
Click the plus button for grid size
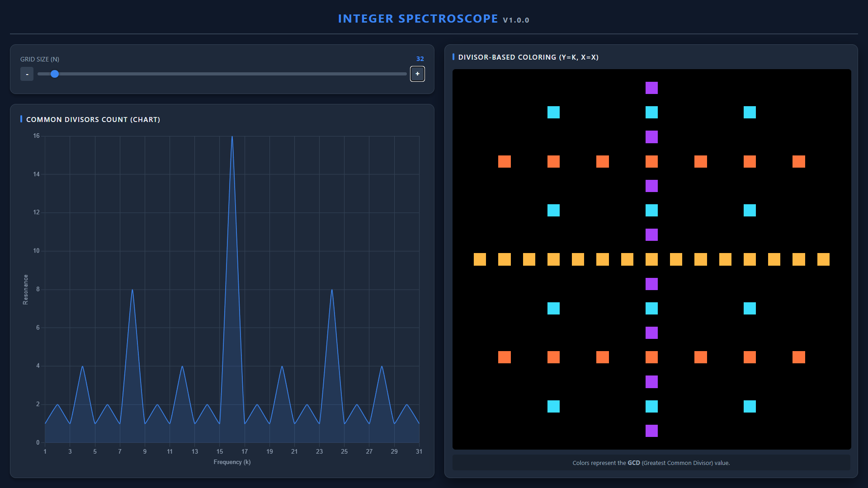(x=417, y=74)
